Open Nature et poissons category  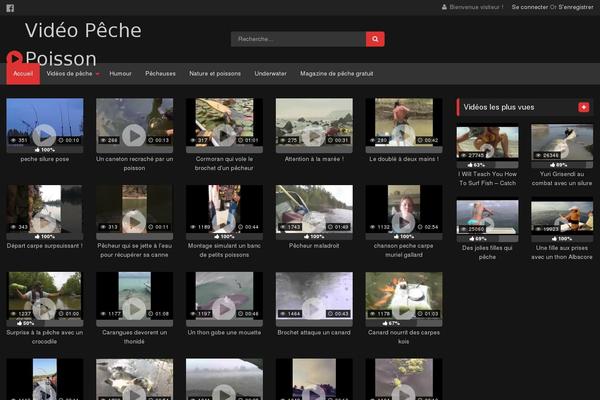coord(215,73)
